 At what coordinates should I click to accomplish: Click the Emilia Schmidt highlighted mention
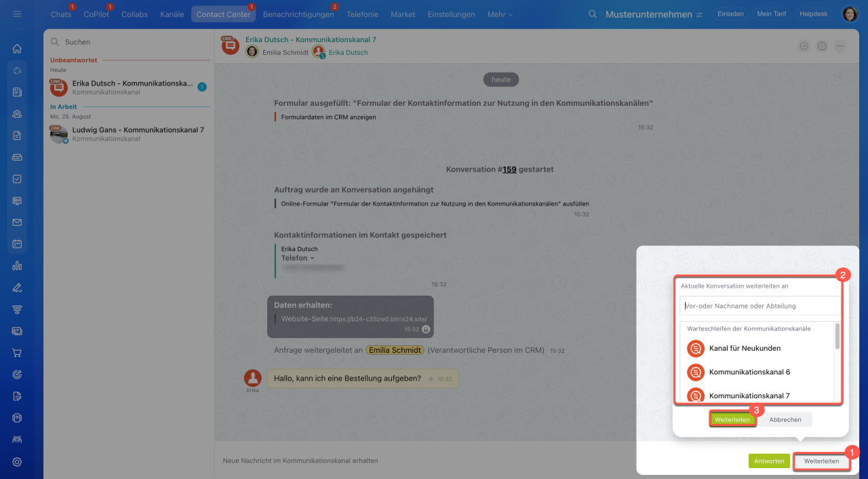tap(395, 350)
